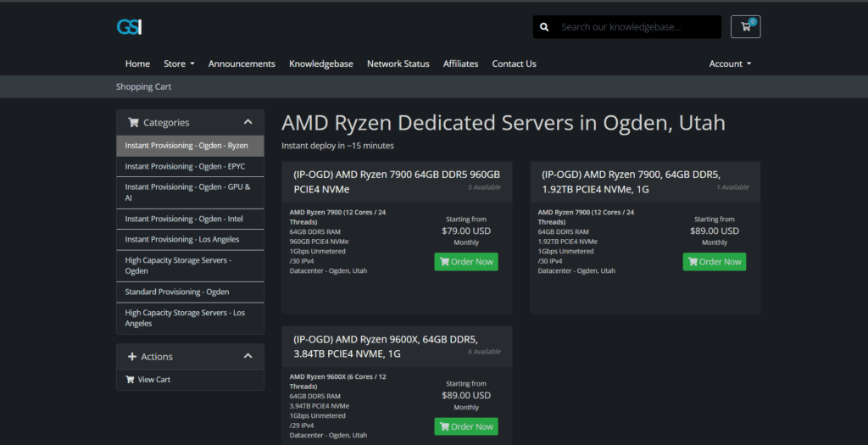Click the View Cart cart icon
Image resolution: width=868 pixels, height=445 pixels.
pos(130,380)
